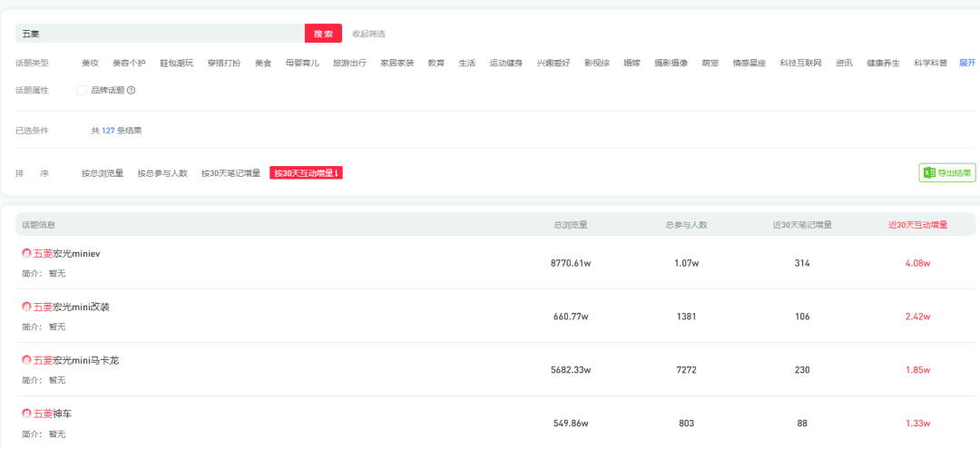Filter by 母婴育儿 topic type
This screenshot has width=980, height=449.
coord(302,63)
